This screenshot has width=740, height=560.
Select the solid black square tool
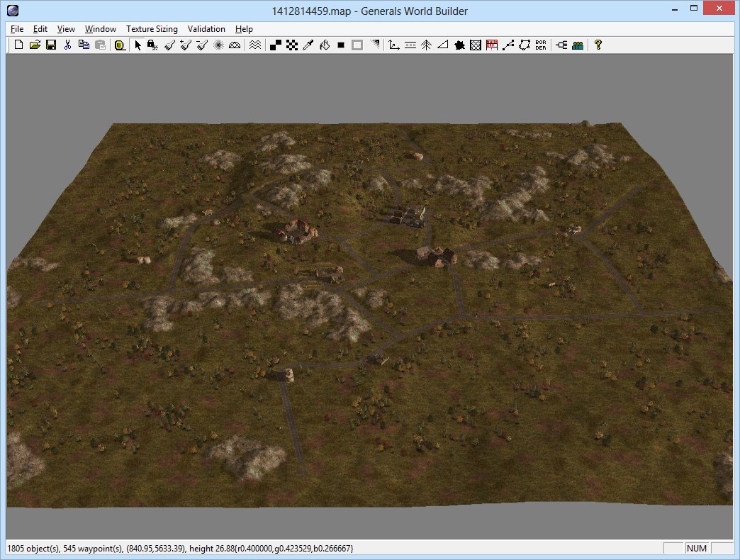coord(341,45)
